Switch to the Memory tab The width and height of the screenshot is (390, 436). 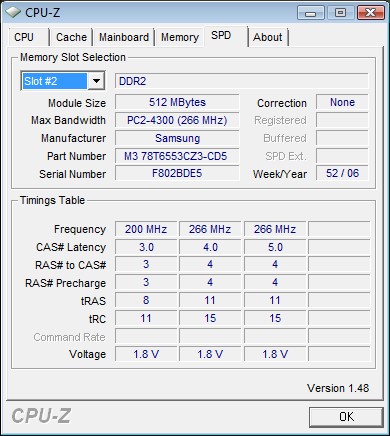pyautogui.click(x=180, y=37)
